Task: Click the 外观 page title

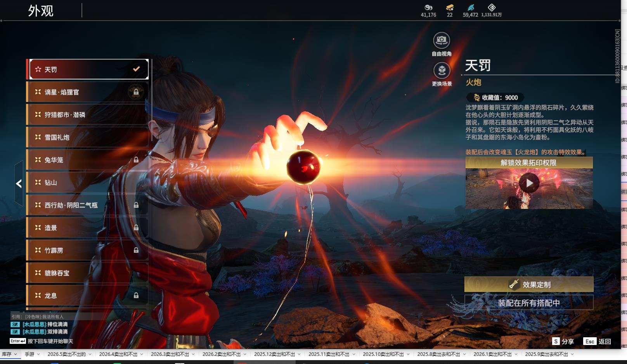Action: click(41, 10)
